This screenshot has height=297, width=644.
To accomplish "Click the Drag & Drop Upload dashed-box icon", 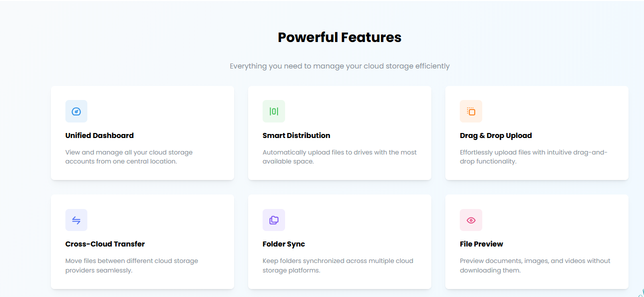I will (x=471, y=111).
